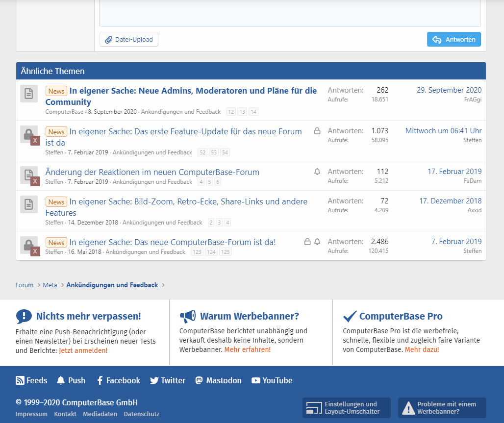Open the Impressum footer link
Image resolution: width=504 pixels, height=423 pixels.
tap(31, 414)
